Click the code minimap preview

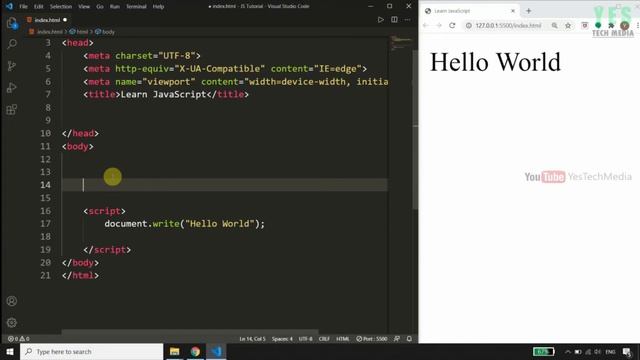(401, 44)
